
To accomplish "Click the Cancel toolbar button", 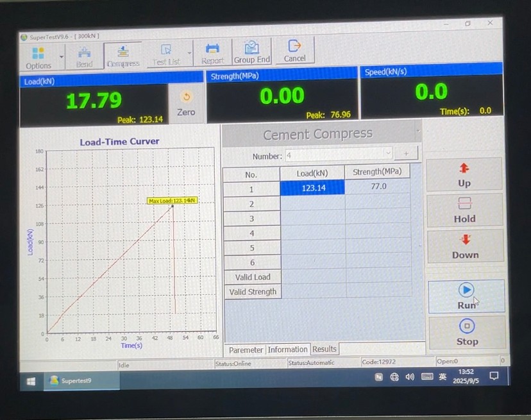I will [294, 51].
